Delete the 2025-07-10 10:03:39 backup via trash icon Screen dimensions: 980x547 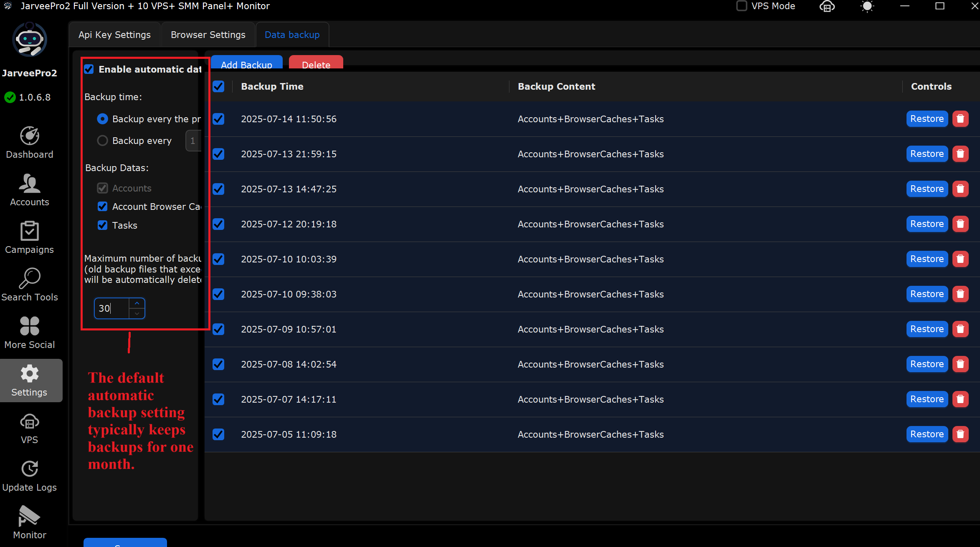coord(960,259)
